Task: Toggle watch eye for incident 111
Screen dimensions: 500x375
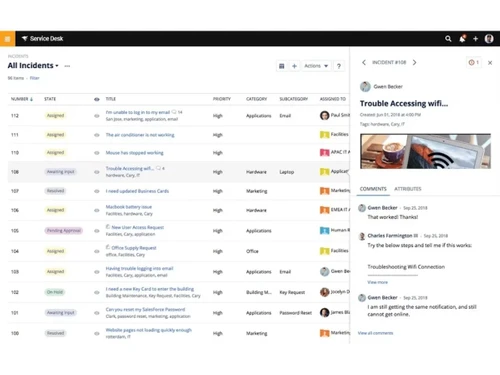Action: pos(97,135)
